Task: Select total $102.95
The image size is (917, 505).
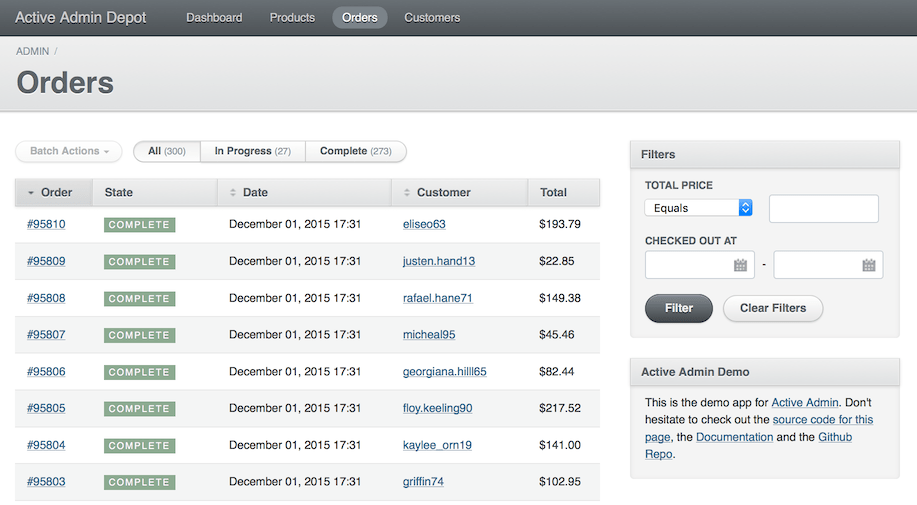Action: (560, 482)
